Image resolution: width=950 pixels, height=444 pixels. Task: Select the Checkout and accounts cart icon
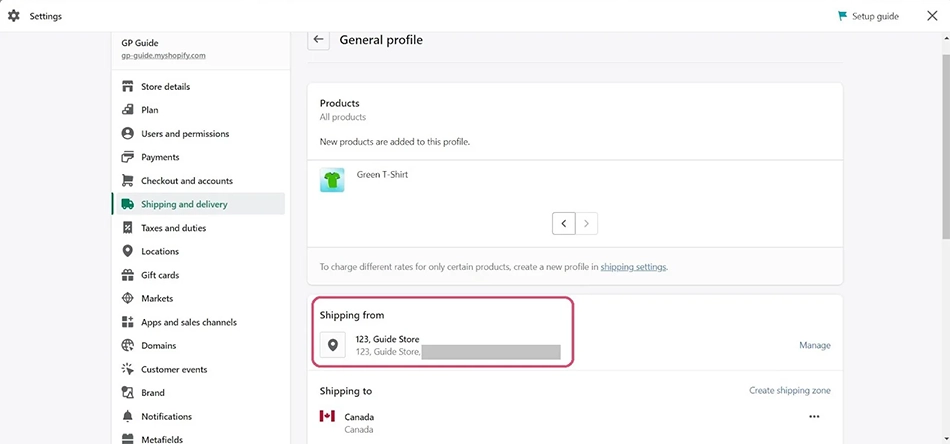coord(127,181)
